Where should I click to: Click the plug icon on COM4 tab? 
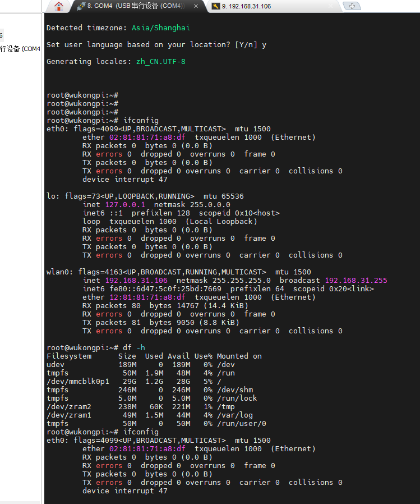(x=81, y=6)
